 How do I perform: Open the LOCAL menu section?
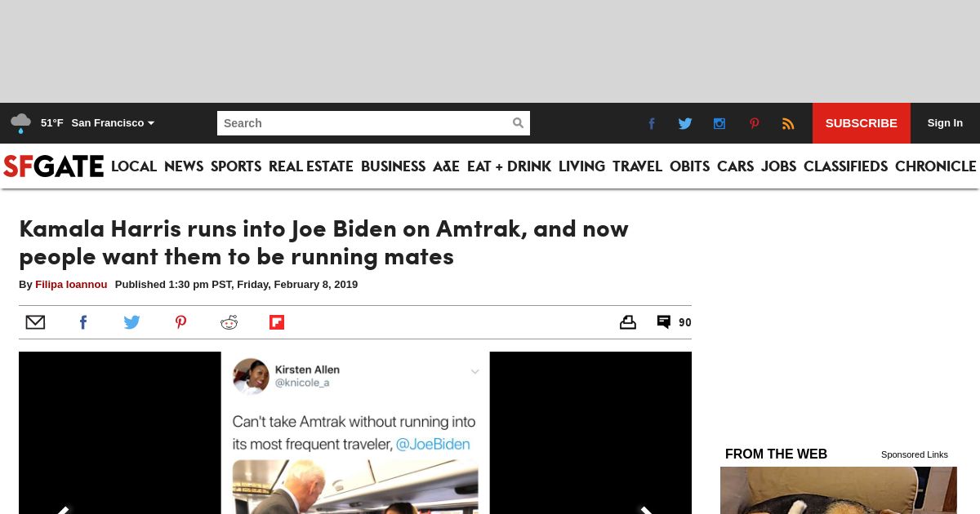[x=134, y=166]
